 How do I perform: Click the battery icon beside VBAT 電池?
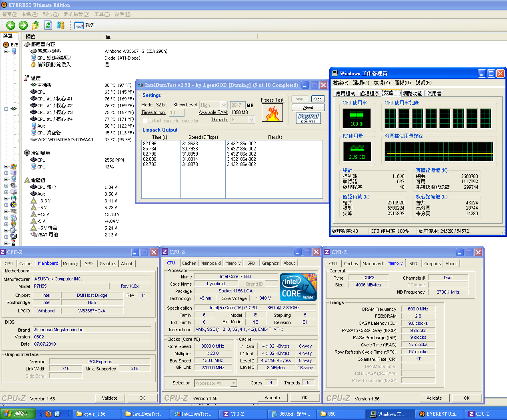34,235
